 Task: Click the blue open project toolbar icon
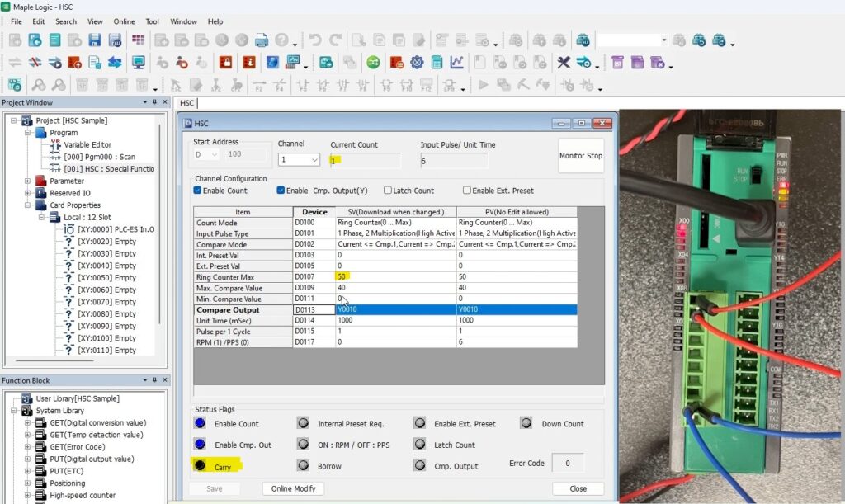[x=35, y=40]
